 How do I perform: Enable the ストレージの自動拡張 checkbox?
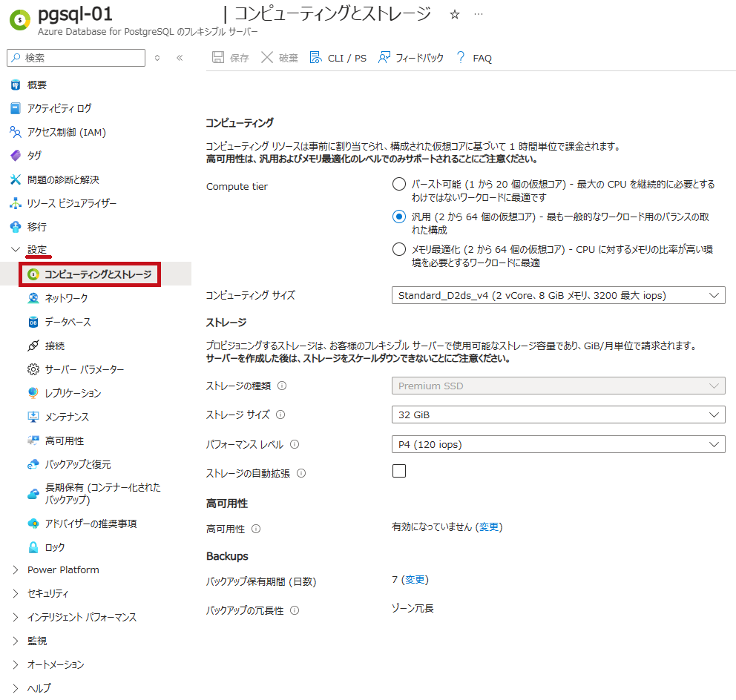click(x=399, y=471)
